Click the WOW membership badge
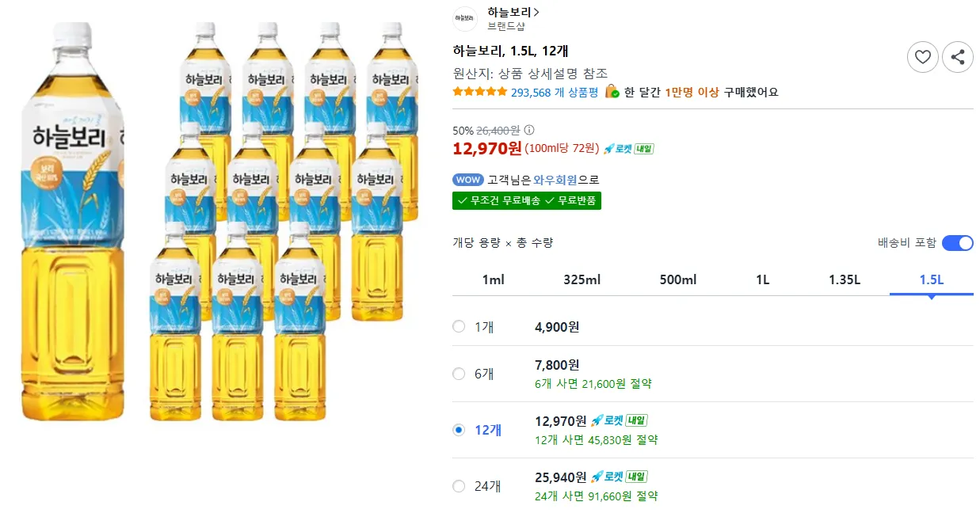Image resolution: width=980 pixels, height=513 pixels. pyautogui.click(x=467, y=180)
